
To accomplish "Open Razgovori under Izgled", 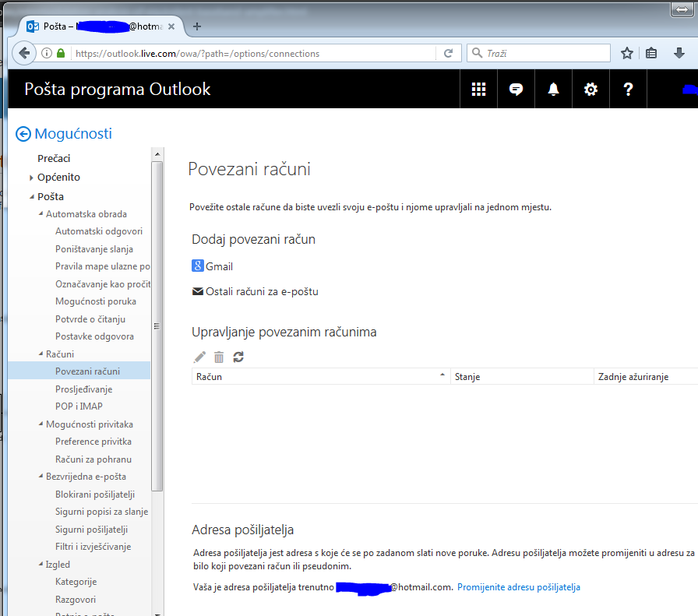I will (x=76, y=600).
